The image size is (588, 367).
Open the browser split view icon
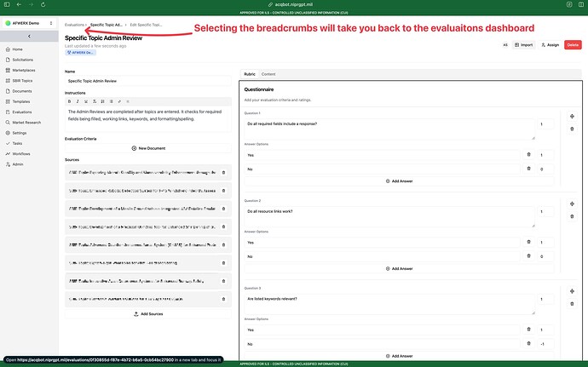pos(581,4)
